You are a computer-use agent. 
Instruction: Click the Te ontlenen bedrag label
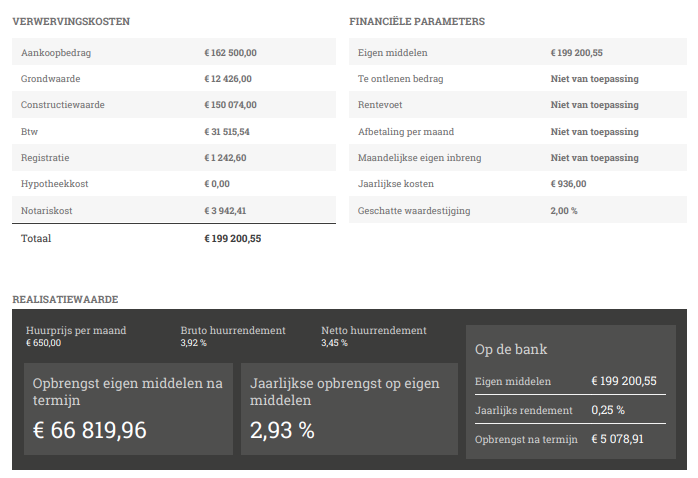(x=401, y=79)
